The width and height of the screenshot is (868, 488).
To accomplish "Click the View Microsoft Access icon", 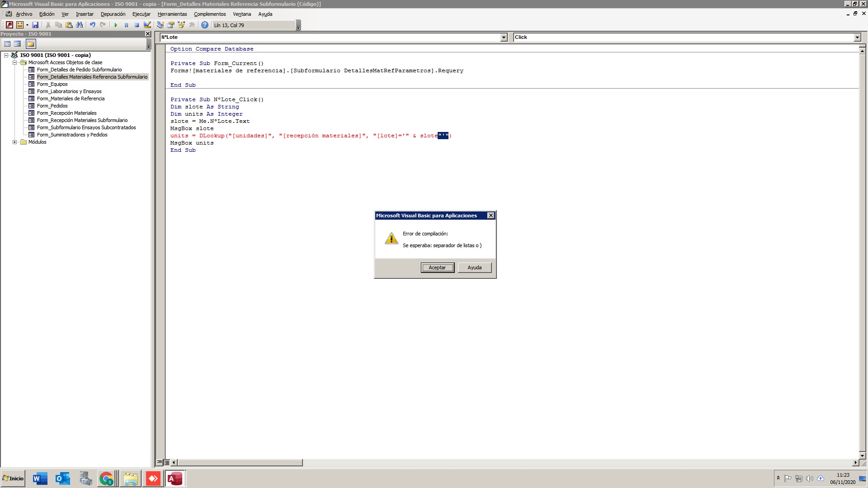I will (x=9, y=25).
